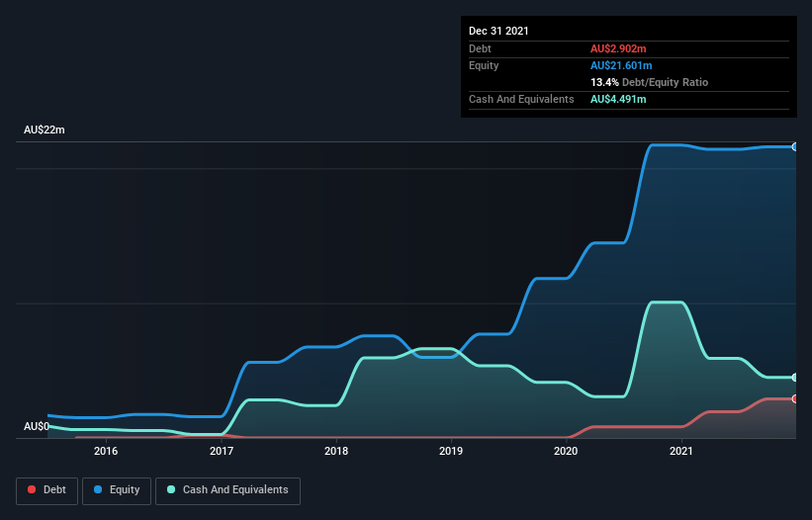Select the Debt end-point marker on chart
812x520 pixels.
point(795,399)
